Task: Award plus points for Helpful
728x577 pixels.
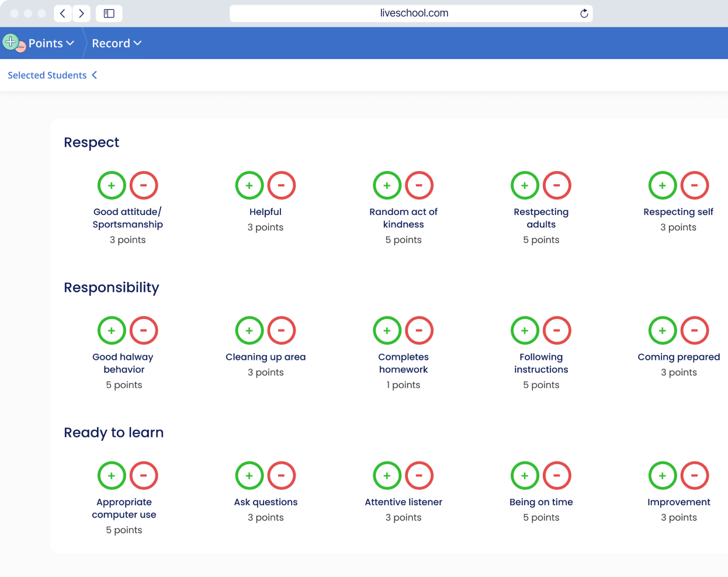Action: click(x=249, y=185)
